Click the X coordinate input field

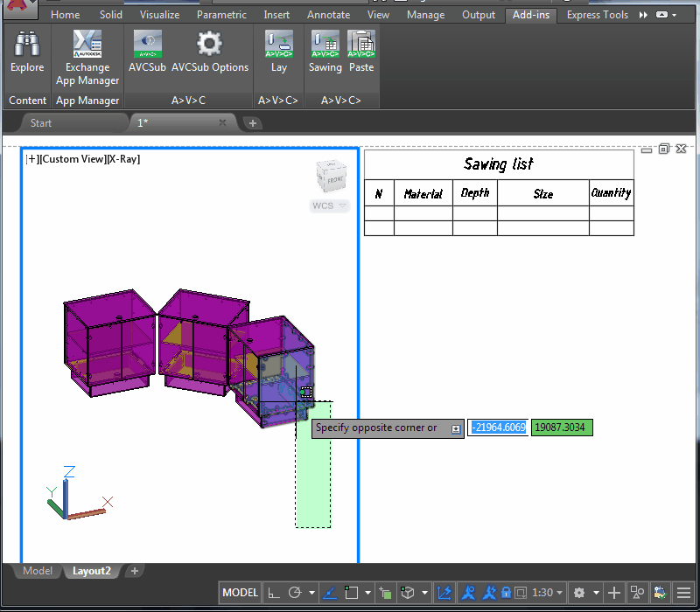coord(497,428)
